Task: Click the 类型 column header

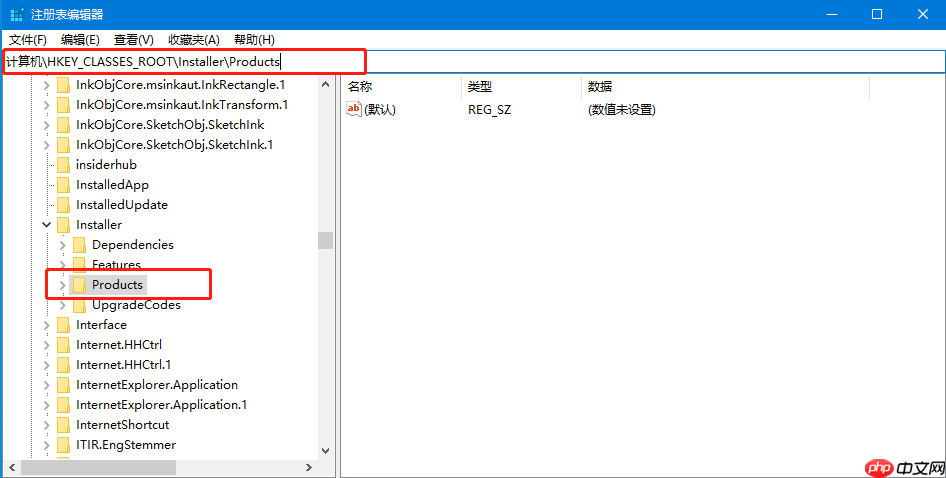Action: (x=480, y=87)
